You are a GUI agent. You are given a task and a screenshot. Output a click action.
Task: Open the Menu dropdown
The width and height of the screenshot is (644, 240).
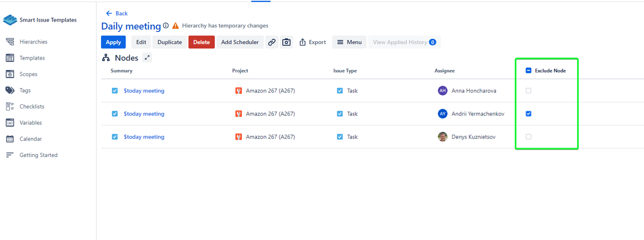[x=349, y=42]
